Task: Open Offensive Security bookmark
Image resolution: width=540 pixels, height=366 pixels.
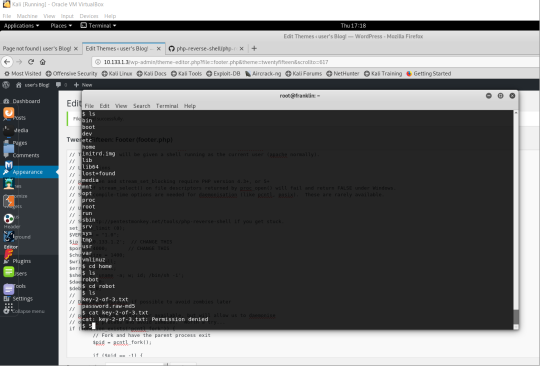Action: coord(72,74)
